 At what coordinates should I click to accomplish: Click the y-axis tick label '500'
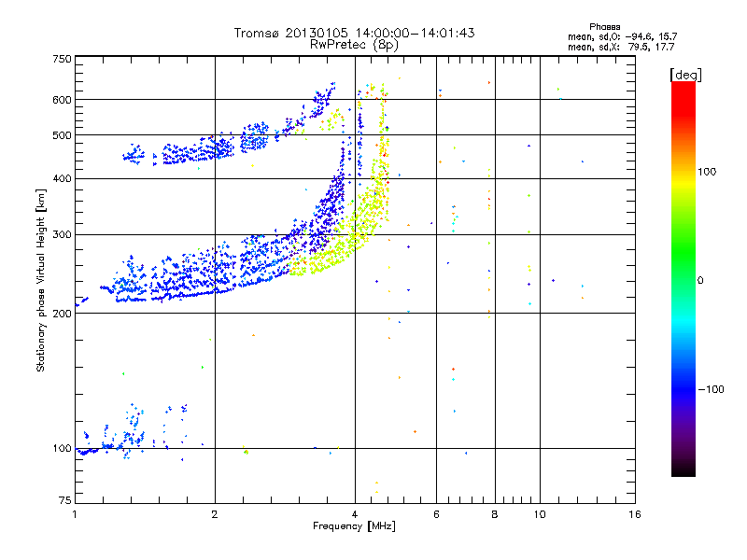coord(62,135)
